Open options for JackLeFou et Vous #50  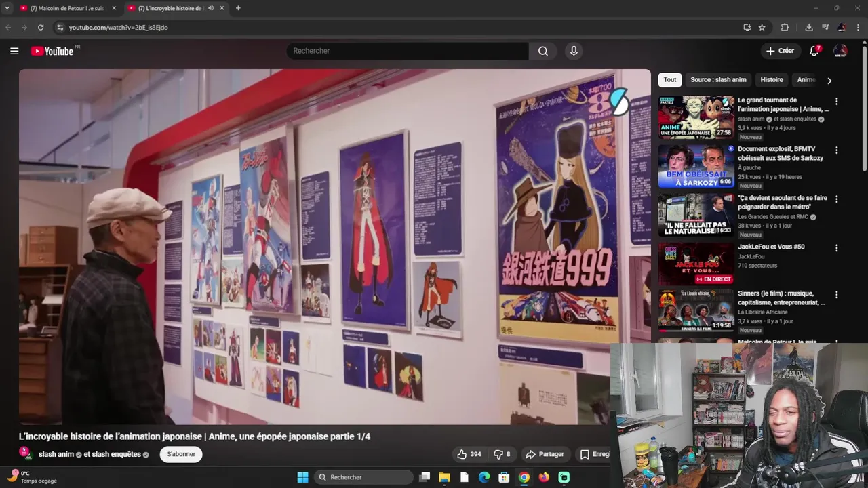[x=836, y=248]
